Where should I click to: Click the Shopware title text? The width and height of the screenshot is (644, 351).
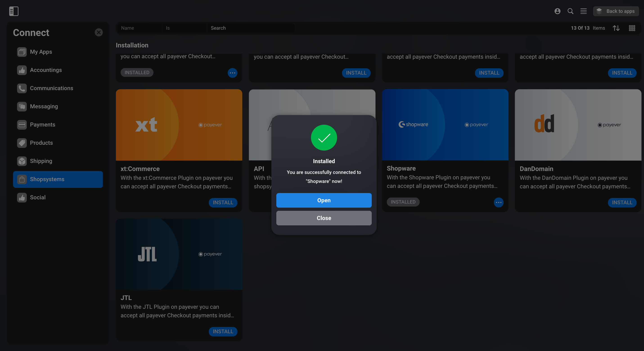coord(401,169)
